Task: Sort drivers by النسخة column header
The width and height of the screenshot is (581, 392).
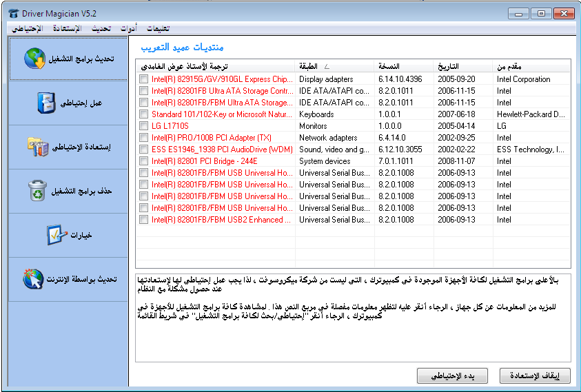Action: [x=389, y=67]
